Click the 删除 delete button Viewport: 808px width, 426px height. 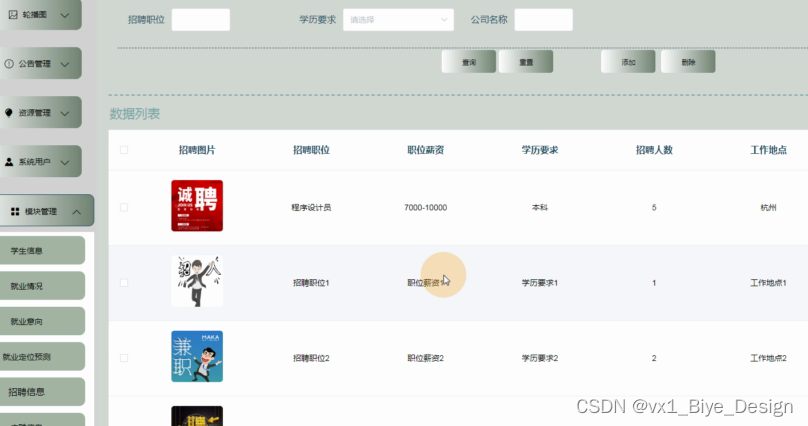coord(688,62)
